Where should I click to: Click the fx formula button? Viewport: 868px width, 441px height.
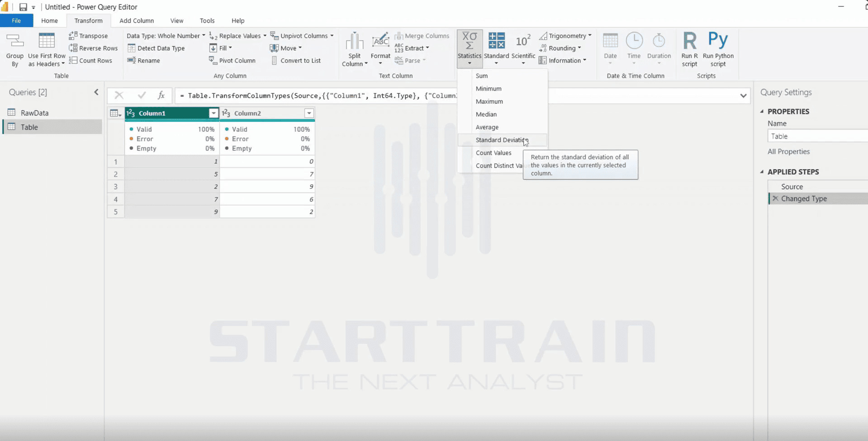[161, 95]
